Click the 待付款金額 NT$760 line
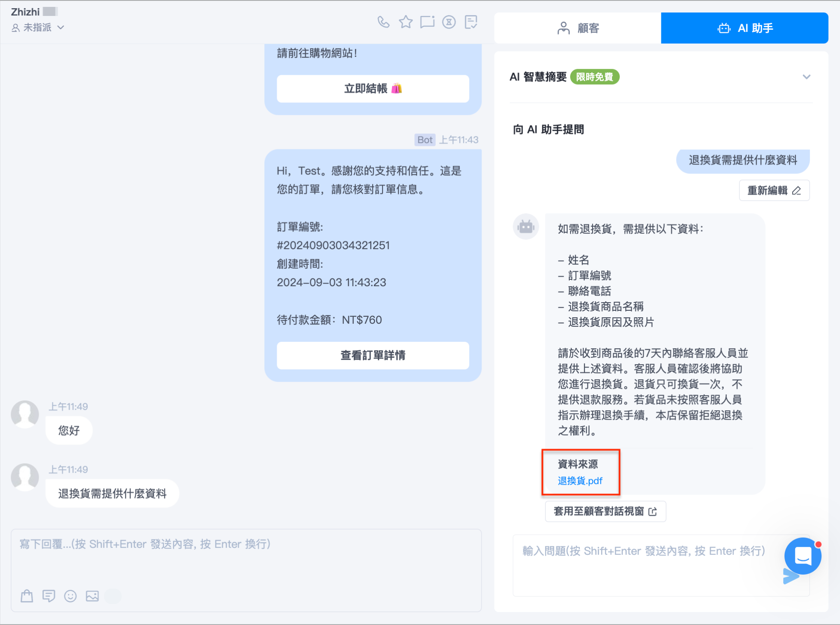This screenshot has height=625, width=840. coord(329,320)
